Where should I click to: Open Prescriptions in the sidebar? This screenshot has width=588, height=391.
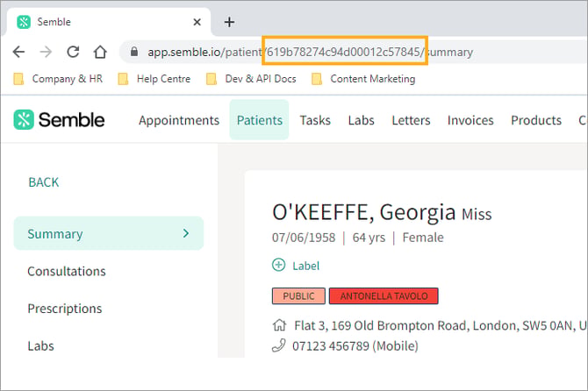click(65, 309)
